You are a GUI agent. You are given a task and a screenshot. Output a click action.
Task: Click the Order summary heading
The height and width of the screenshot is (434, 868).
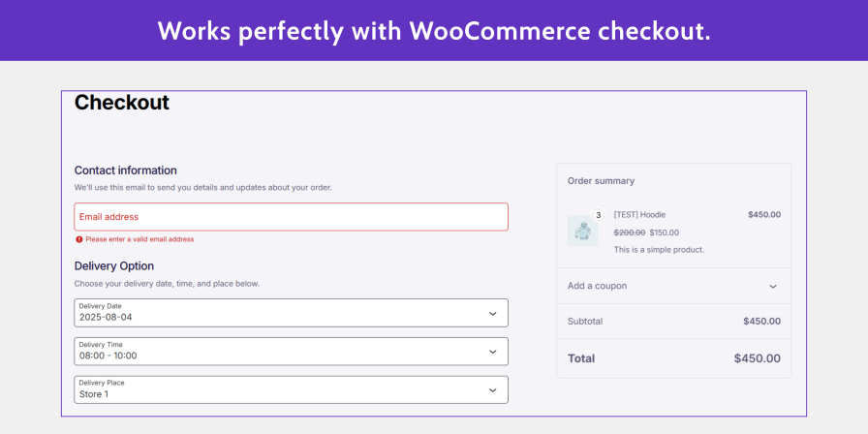coord(601,181)
